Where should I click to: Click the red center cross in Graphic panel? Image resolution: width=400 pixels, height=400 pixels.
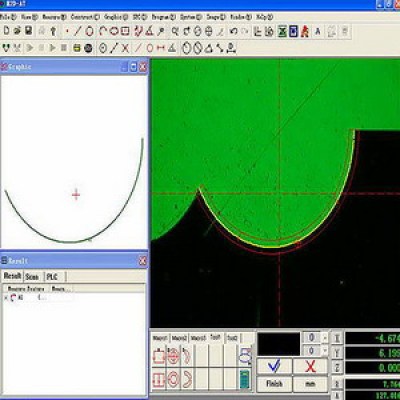click(x=76, y=195)
